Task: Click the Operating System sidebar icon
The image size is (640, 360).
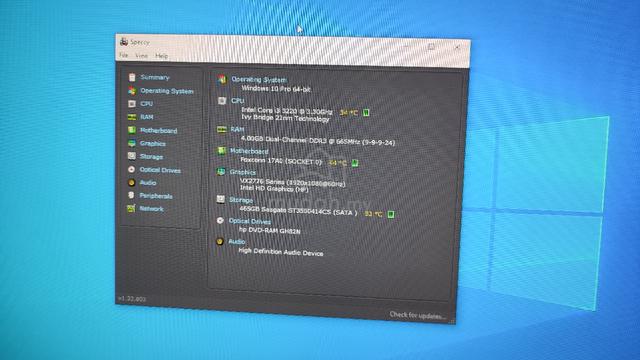Action: coord(132,91)
